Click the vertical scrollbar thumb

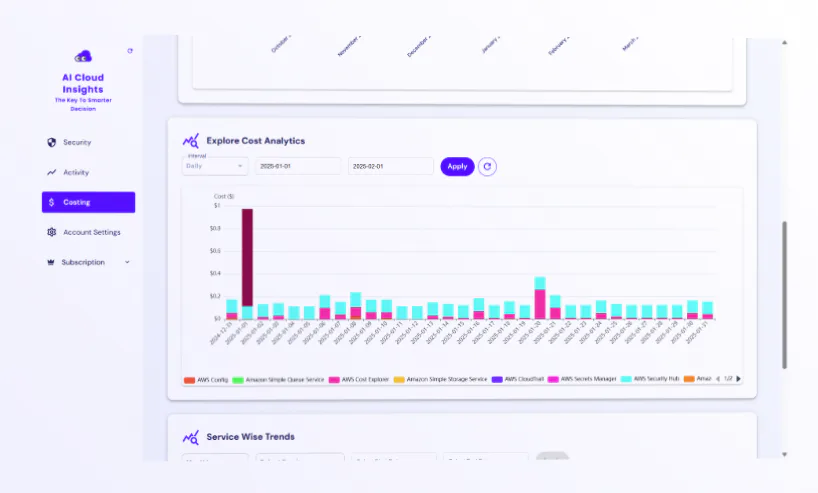click(x=784, y=295)
